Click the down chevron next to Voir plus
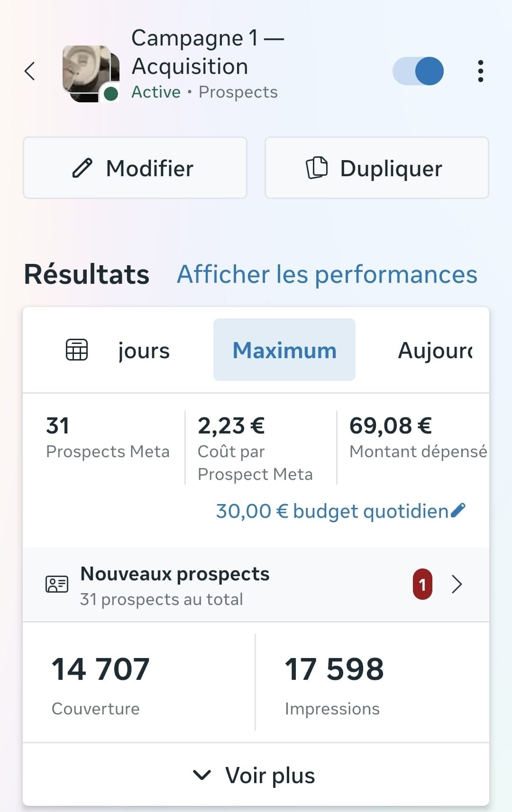The width and height of the screenshot is (512, 812). pos(202,775)
